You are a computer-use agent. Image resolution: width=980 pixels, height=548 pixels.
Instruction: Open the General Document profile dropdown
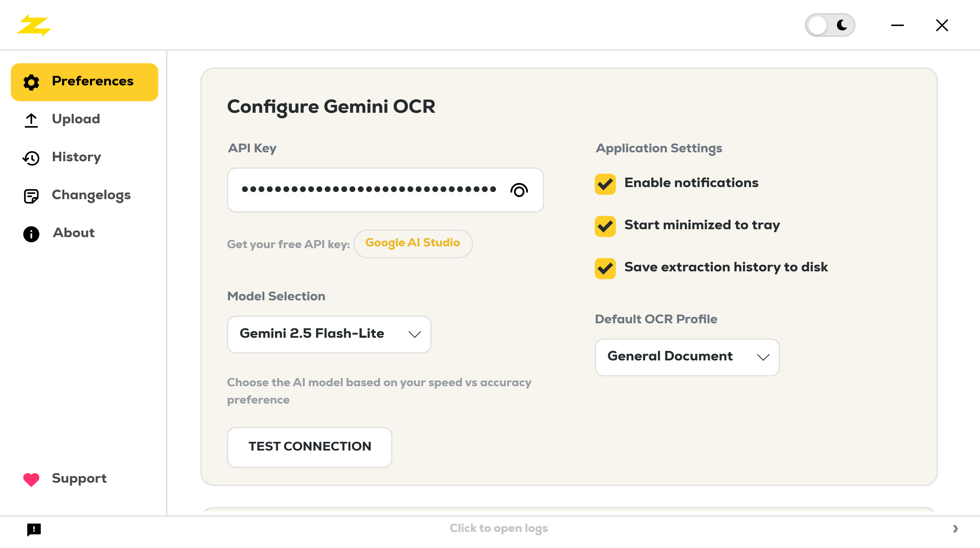[687, 357]
